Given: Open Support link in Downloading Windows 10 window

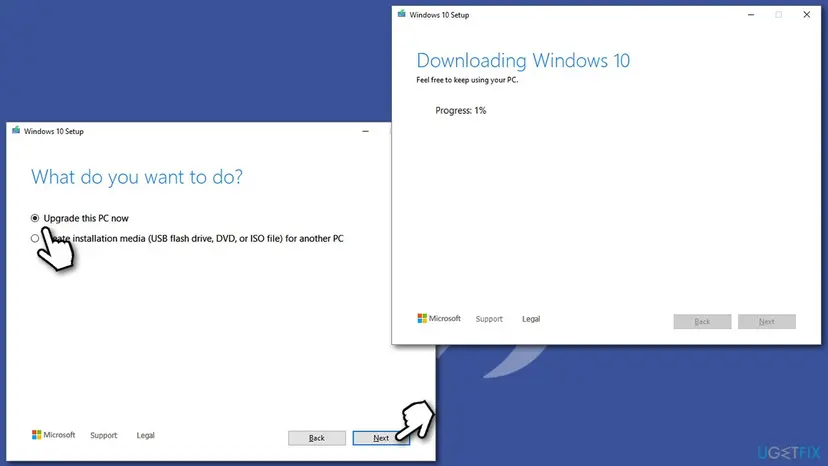Looking at the screenshot, I should (489, 319).
